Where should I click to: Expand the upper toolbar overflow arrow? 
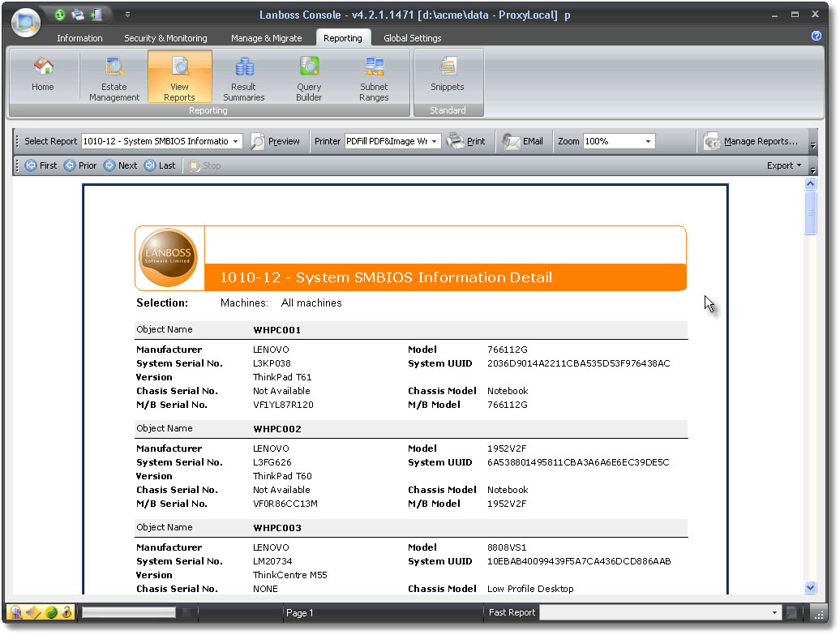[813, 144]
